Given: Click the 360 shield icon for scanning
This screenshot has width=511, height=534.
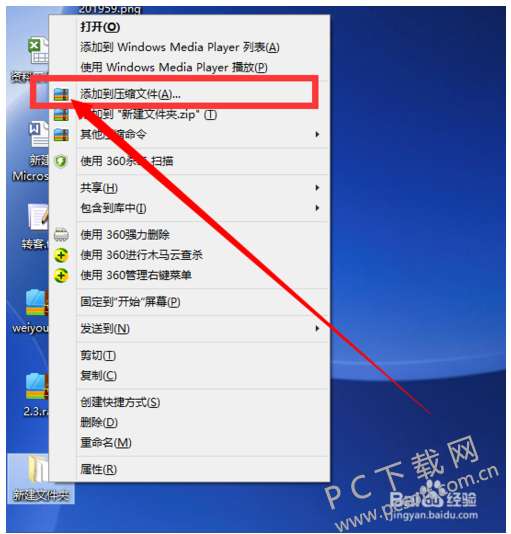Looking at the screenshot, I should pos(61,161).
